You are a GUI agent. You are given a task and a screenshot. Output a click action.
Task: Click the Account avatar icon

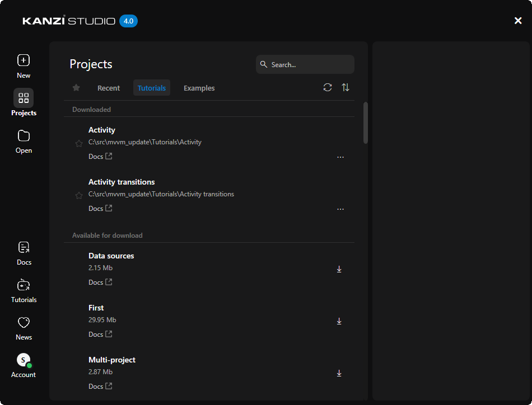click(24, 360)
